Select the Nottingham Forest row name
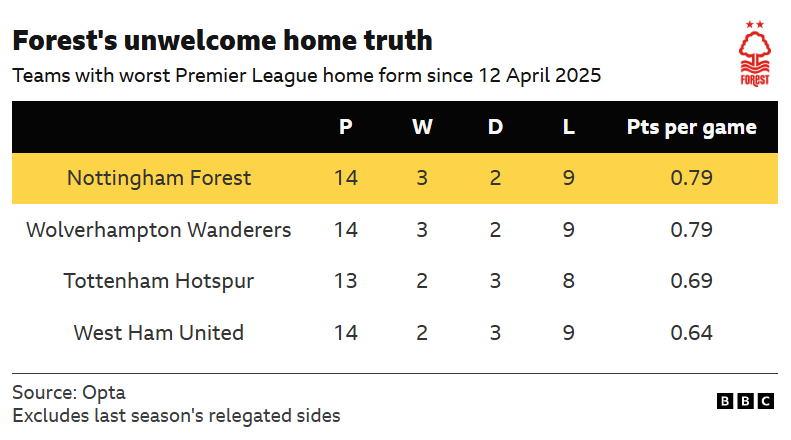This screenshot has width=791, height=440. point(159,178)
